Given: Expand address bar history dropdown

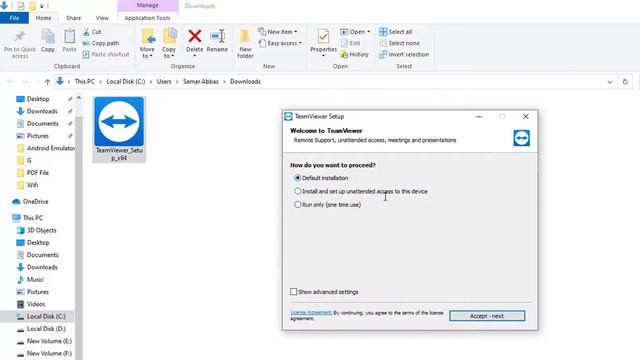Looking at the screenshot, I should [x=610, y=82].
